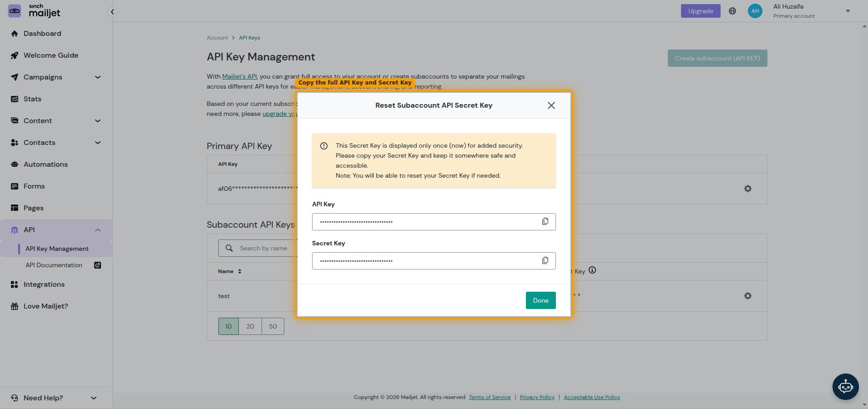Image resolution: width=868 pixels, height=409 pixels.
Task: Copy the Secret Key with clipboard icon
Action: 545,260
